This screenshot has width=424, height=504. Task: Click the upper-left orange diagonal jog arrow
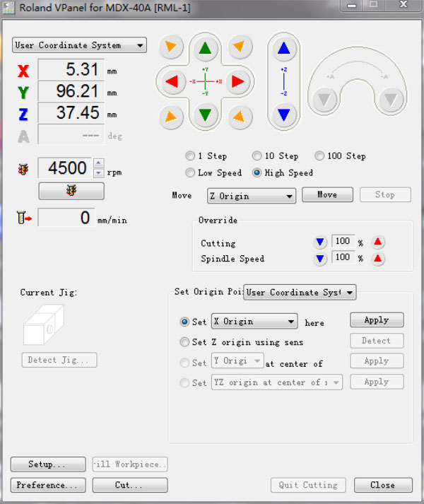171,47
